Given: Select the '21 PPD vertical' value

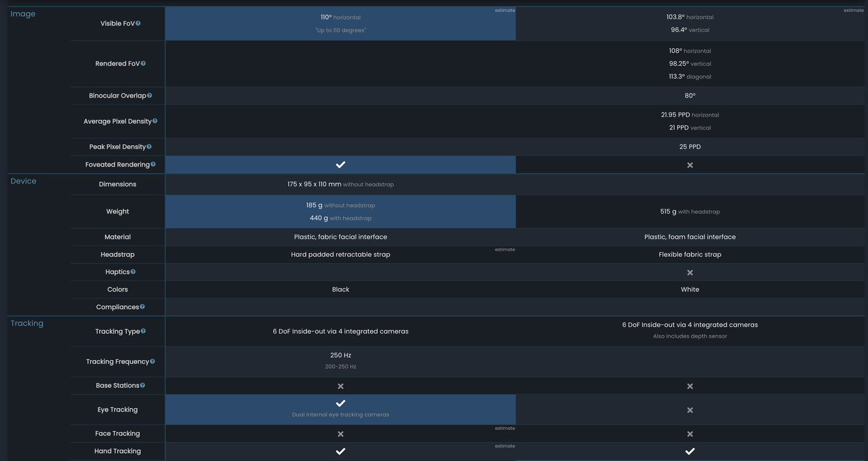Looking at the screenshot, I should 690,127.
